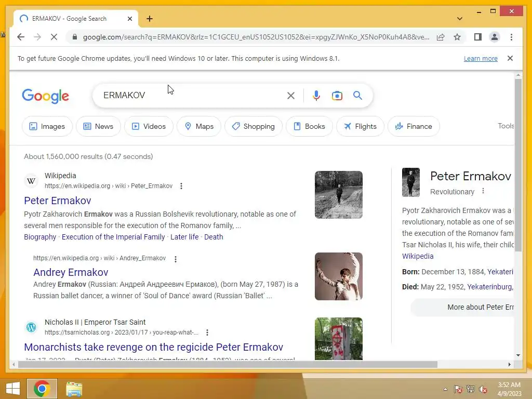Open the taskbar clock and date
The image size is (532, 399).
509,389
